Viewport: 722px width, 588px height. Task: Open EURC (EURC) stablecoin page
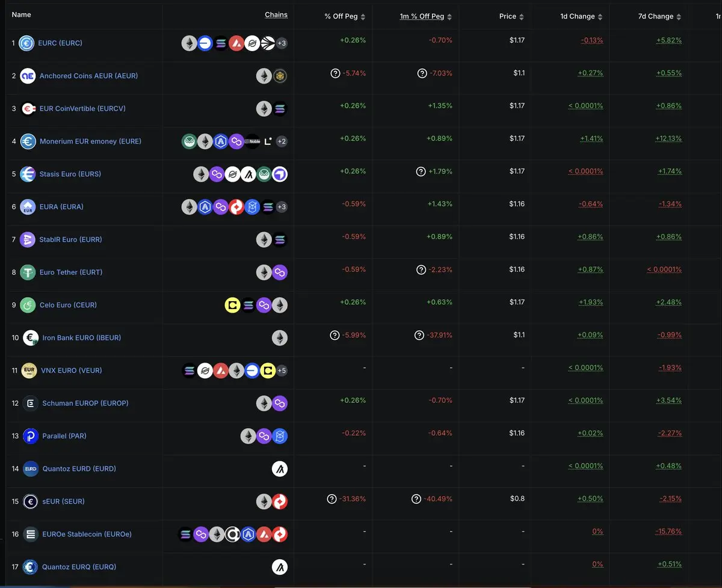pyautogui.click(x=60, y=43)
